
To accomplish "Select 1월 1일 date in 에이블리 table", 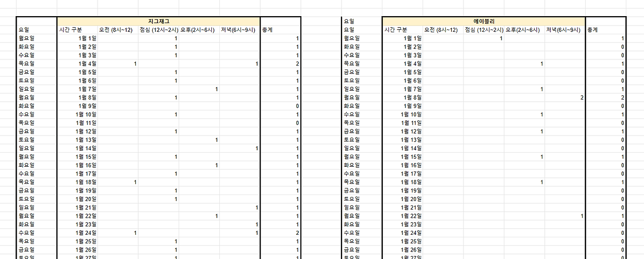I will coord(413,38).
